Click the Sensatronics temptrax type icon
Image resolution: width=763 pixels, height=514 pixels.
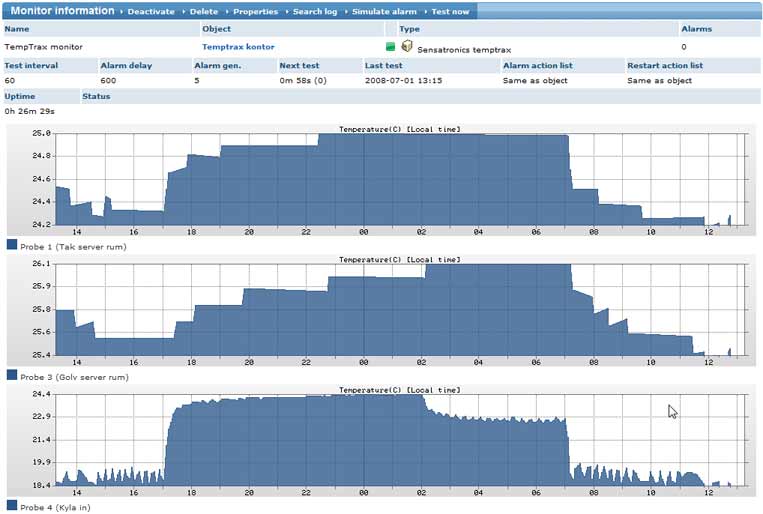coord(406,46)
